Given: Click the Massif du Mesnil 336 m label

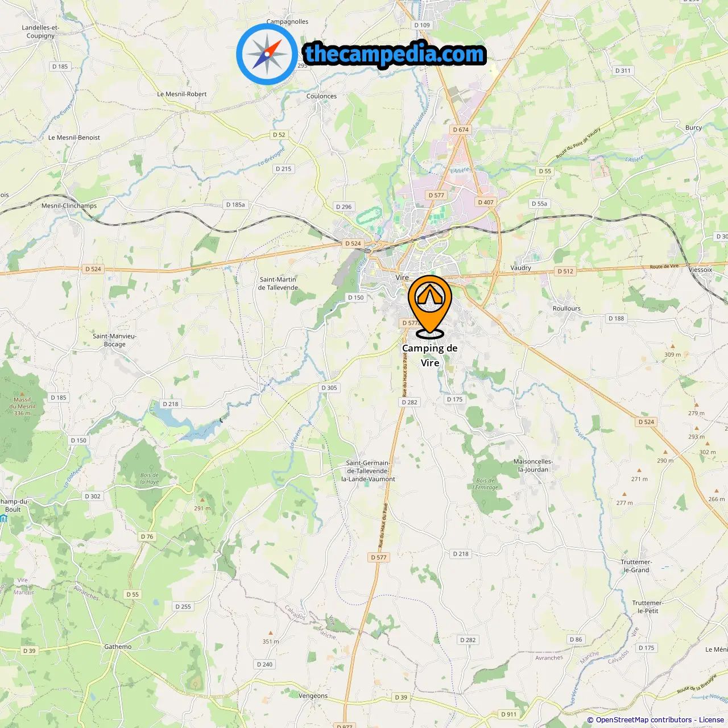Looking at the screenshot, I should tap(23, 406).
